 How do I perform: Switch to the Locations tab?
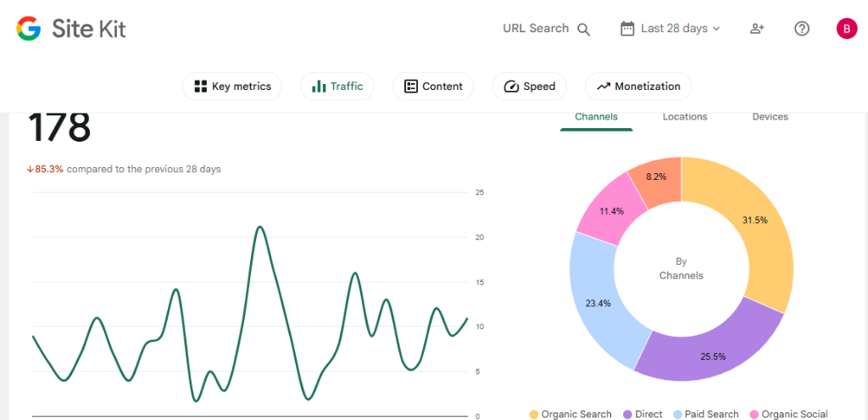click(x=685, y=117)
